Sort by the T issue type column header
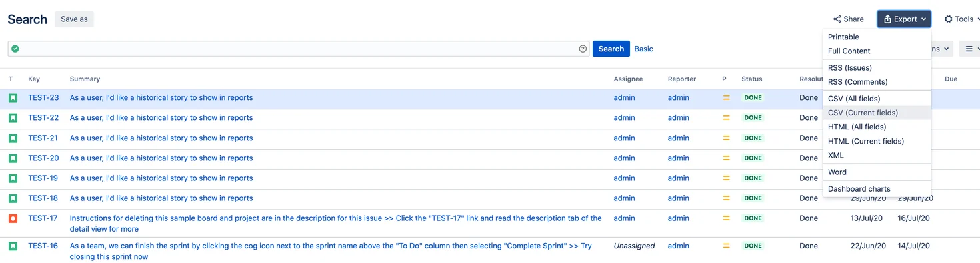The height and width of the screenshot is (263, 980). click(11, 79)
